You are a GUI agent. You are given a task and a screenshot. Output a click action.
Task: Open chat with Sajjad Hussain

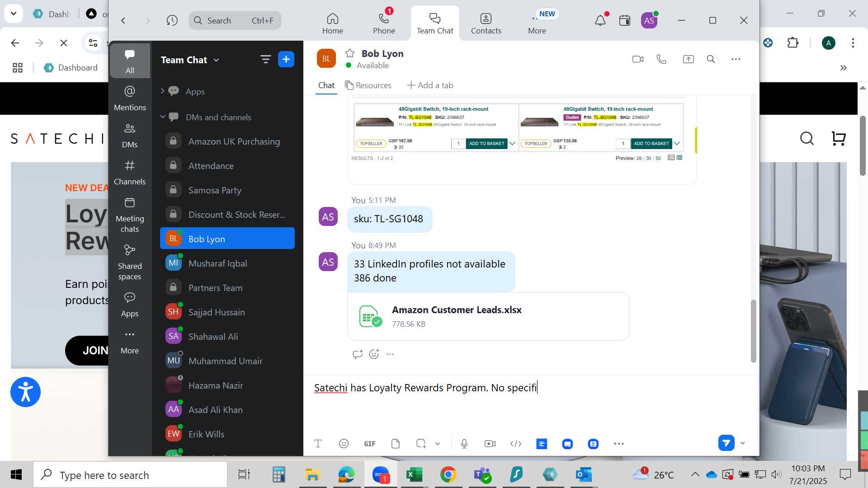[227, 312]
